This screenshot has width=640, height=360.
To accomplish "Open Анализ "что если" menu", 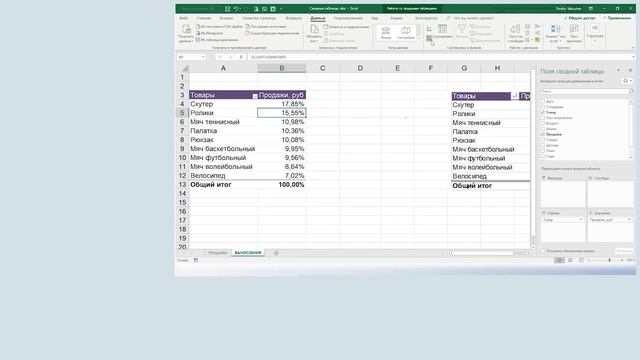I will coord(556,33).
